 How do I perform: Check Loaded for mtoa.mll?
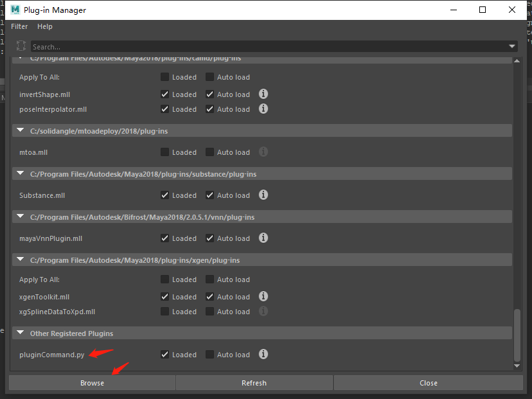pos(165,152)
